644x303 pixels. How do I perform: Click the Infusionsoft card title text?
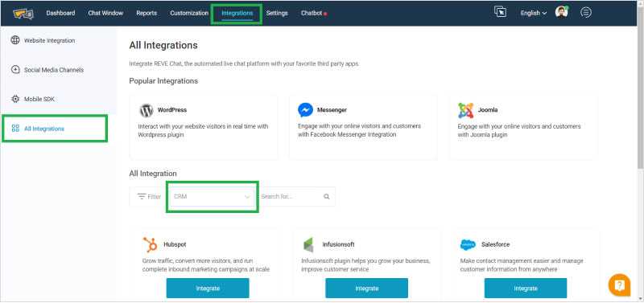pyautogui.click(x=338, y=244)
